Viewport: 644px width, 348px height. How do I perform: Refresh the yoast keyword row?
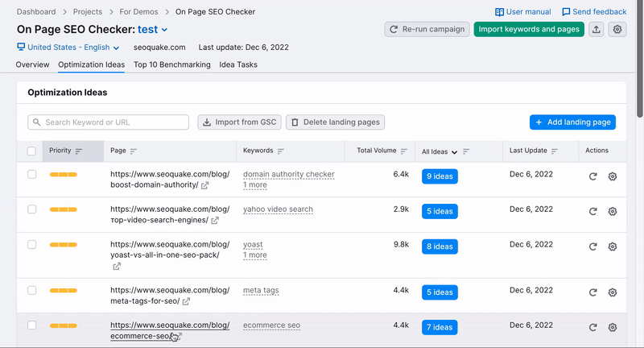592,246
